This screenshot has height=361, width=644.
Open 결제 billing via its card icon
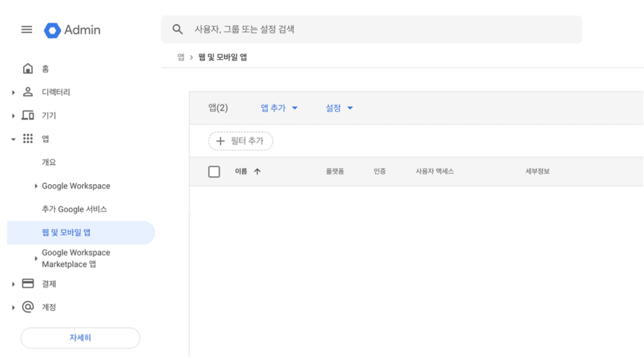27,284
